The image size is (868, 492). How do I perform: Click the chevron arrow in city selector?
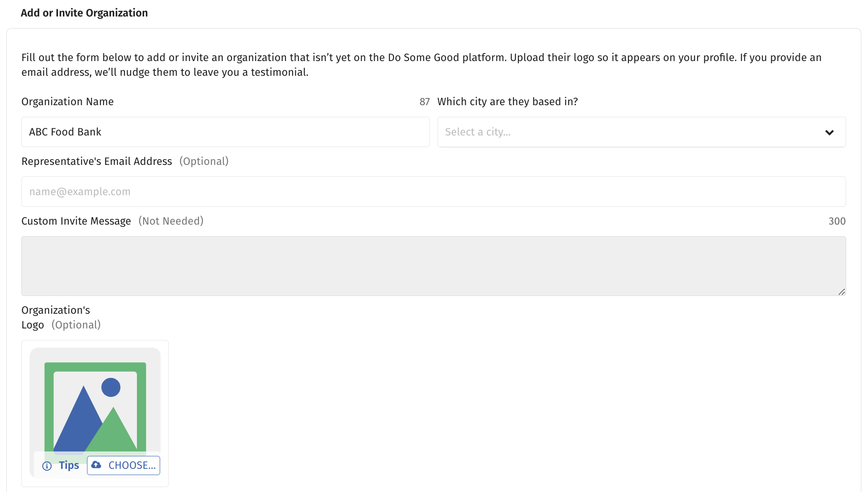point(829,132)
